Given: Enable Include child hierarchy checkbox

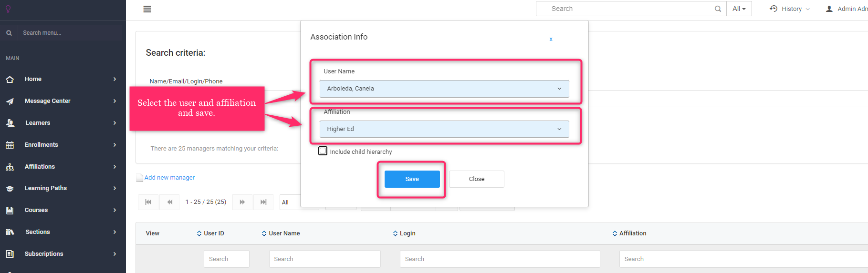Looking at the screenshot, I should point(323,151).
